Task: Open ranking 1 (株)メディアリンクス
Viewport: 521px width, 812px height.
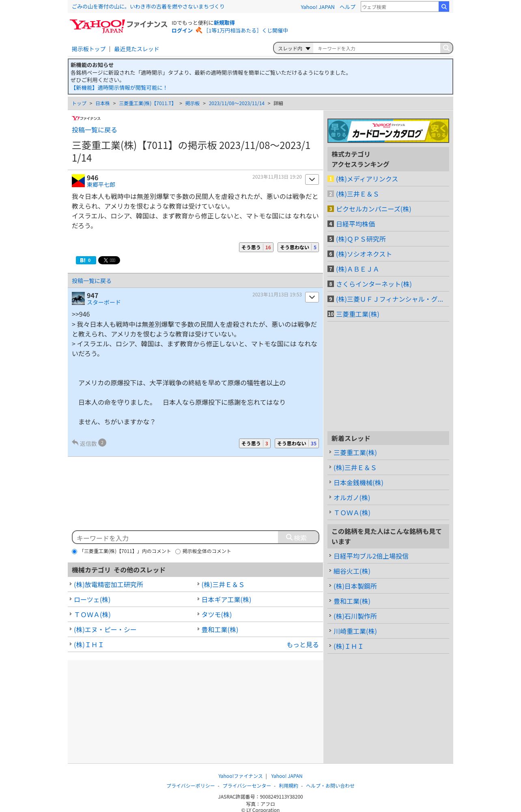Action: [x=367, y=179]
